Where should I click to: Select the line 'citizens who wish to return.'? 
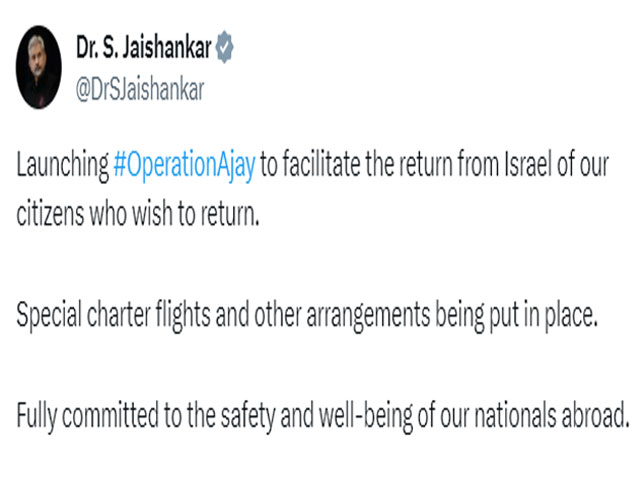138,213
